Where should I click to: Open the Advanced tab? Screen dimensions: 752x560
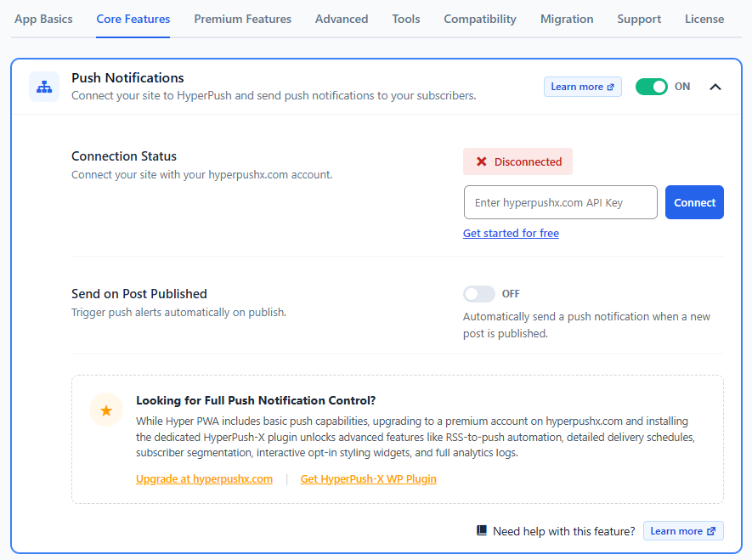(342, 20)
